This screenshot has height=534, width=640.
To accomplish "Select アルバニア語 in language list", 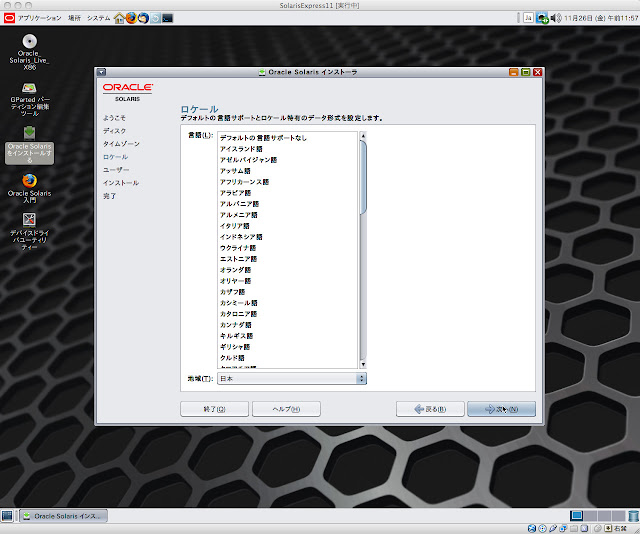I will coord(287,204).
